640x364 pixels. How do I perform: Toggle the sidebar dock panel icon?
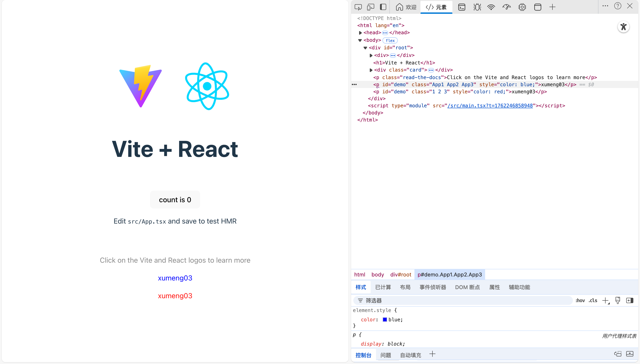click(383, 7)
